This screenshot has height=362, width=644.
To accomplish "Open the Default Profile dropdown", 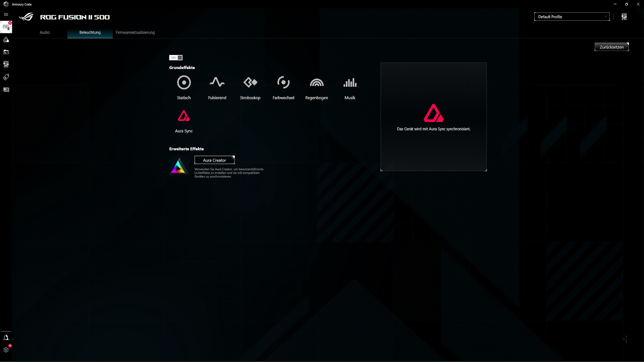I will pos(572,16).
